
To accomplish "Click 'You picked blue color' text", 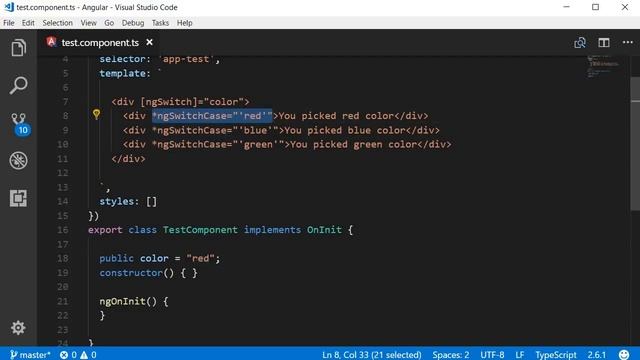I will click(345, 130).
